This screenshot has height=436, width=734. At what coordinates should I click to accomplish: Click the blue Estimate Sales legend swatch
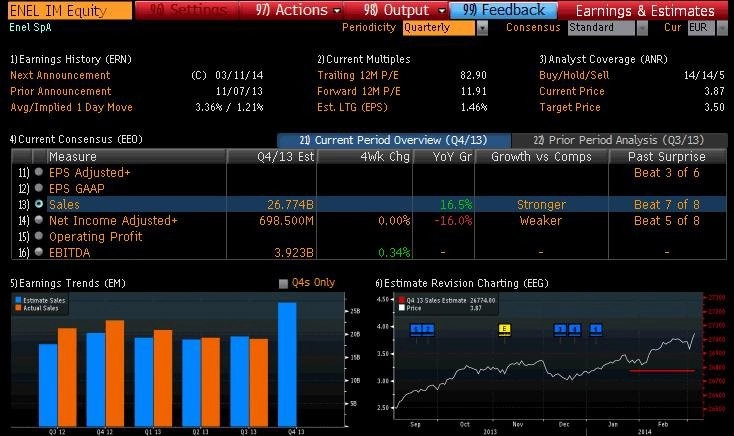(x=18, y=300)
